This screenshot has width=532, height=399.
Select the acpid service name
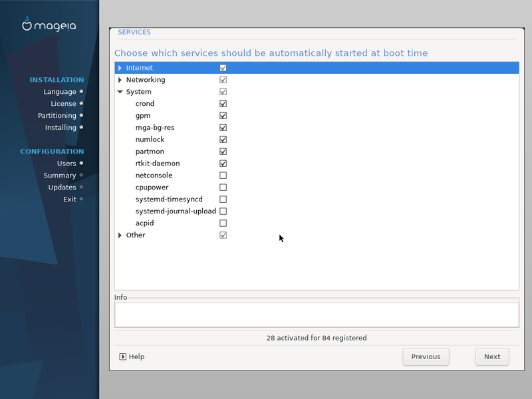[x=145, y=223]
